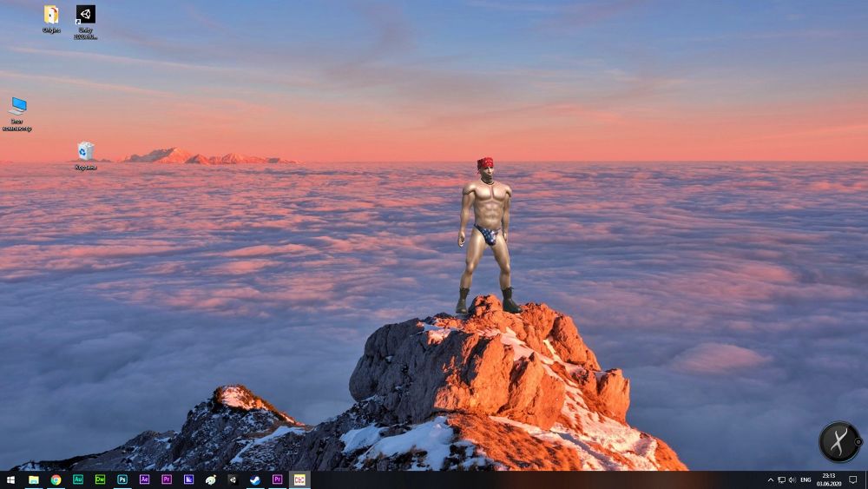Open the volume control in the tray
868x489 pixels.
click(x=792, y=479)
